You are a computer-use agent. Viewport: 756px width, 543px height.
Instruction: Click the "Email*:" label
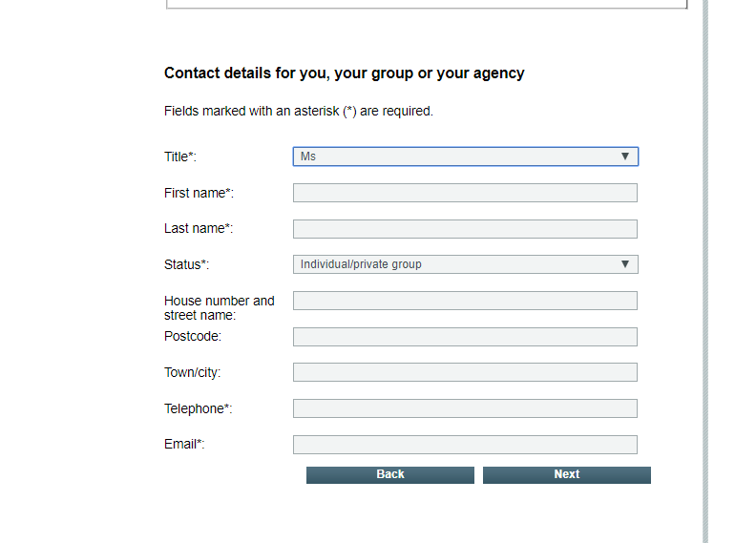click(184, 445)
